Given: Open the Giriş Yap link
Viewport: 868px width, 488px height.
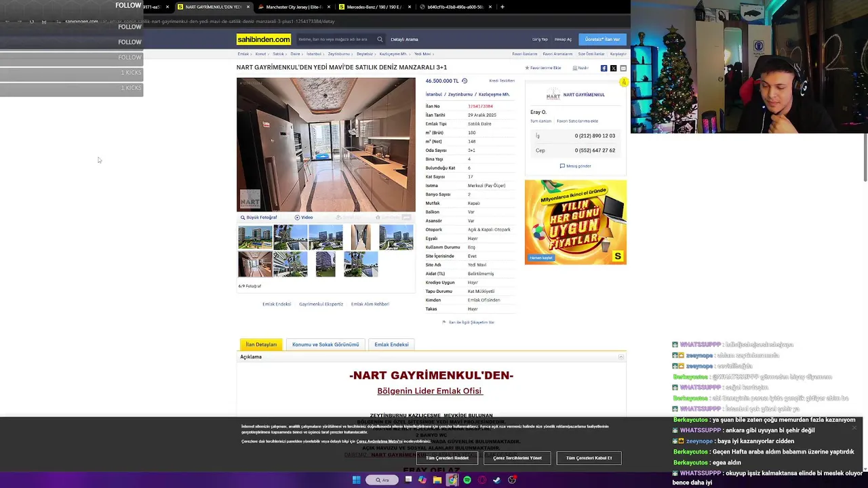Looking at the screenshot, I should (540, 39).
